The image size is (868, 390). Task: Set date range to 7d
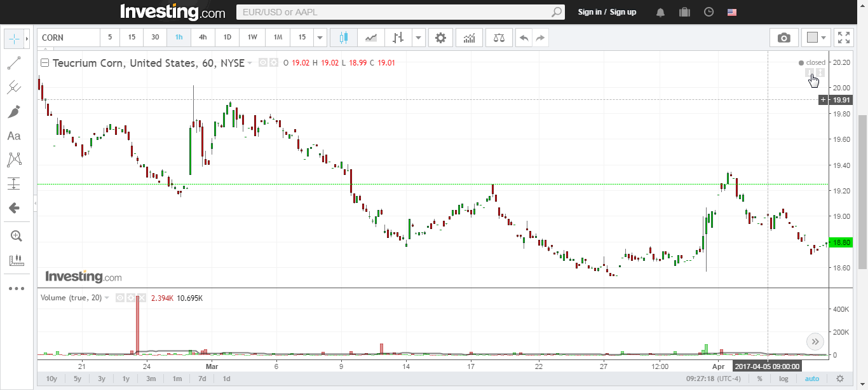[x=201, y=379]
